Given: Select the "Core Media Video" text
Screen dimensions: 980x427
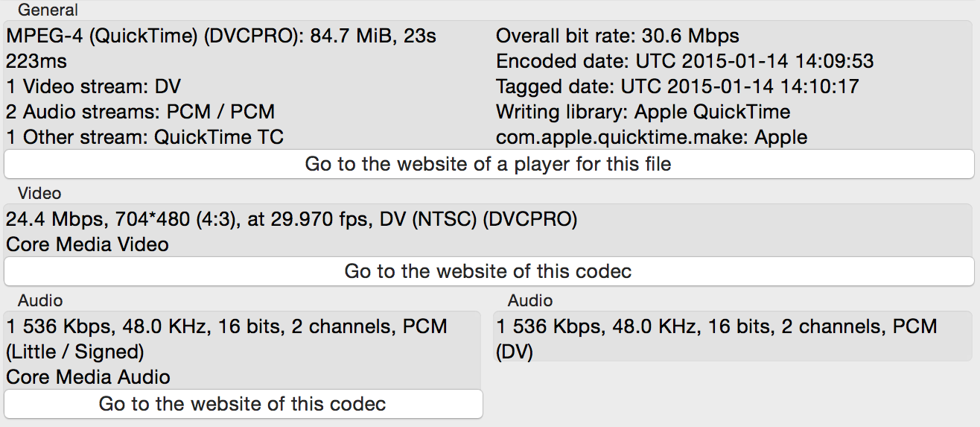Looking at the screenshot, I should point(87,244).
